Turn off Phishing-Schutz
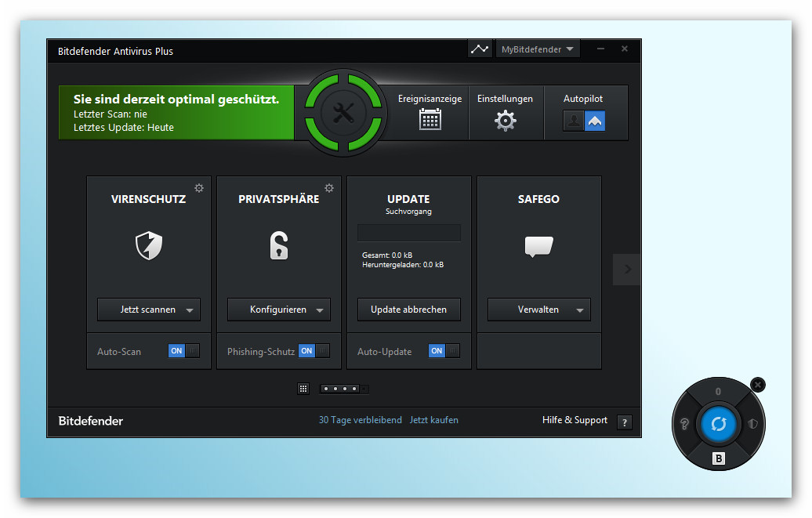 313,351
